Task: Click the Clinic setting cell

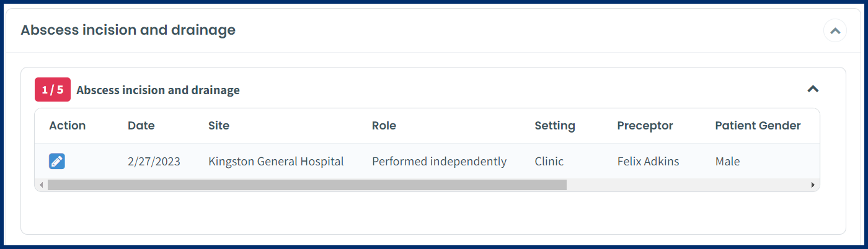Action: click(x=549, y=162)
